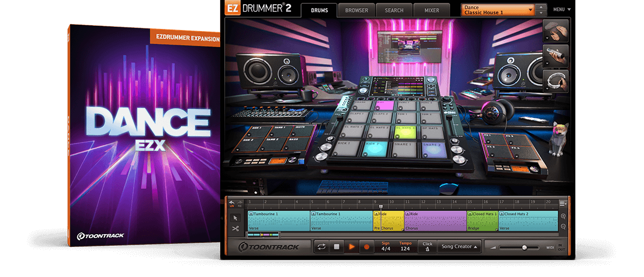Viewport: 644px width, 277px height.
Task: Click the master volume slider knob
Action: 524,247
